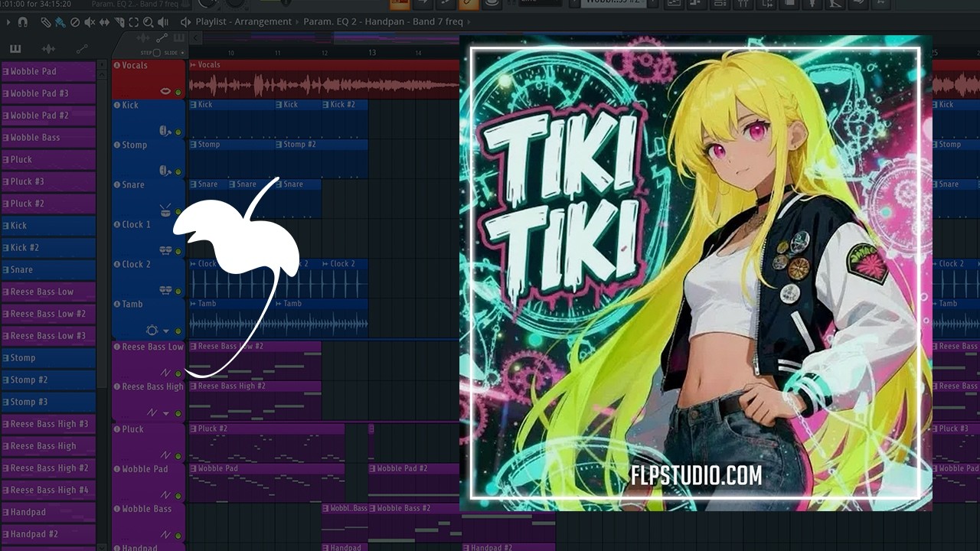Select the Draw pencil tool

[x=46, y=22]
